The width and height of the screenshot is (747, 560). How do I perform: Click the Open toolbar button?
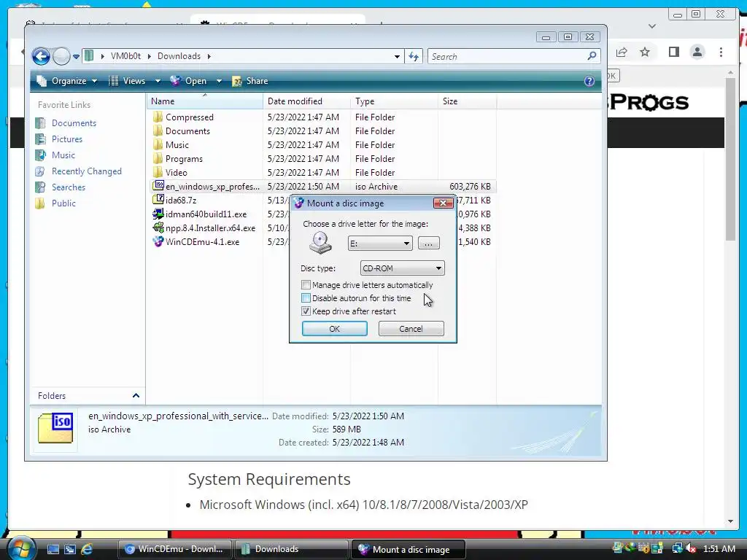(x=190, y=81)
